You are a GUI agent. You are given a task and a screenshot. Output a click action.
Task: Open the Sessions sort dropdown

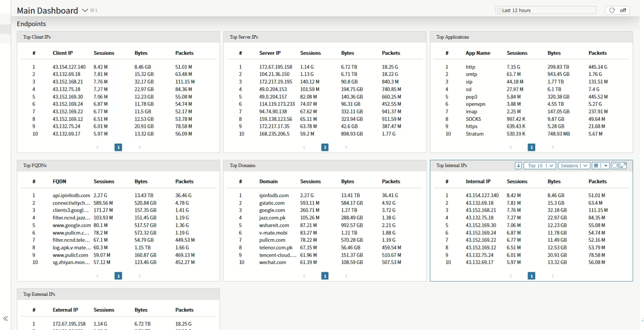click(x=574, y=166)
